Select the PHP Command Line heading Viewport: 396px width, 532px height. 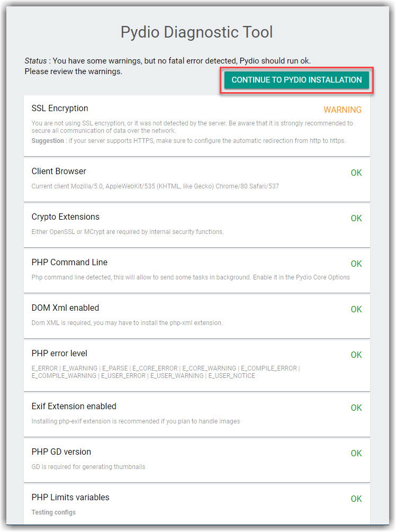click(69, 262)
